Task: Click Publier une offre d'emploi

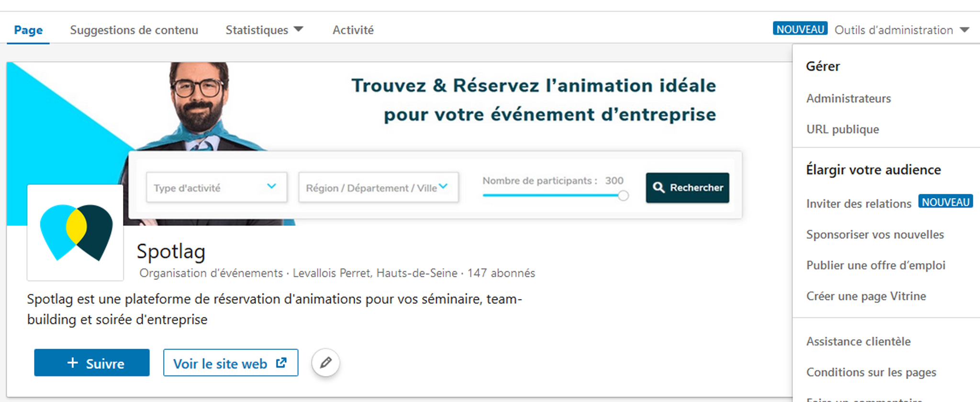Action: click(x=876, y=265)
